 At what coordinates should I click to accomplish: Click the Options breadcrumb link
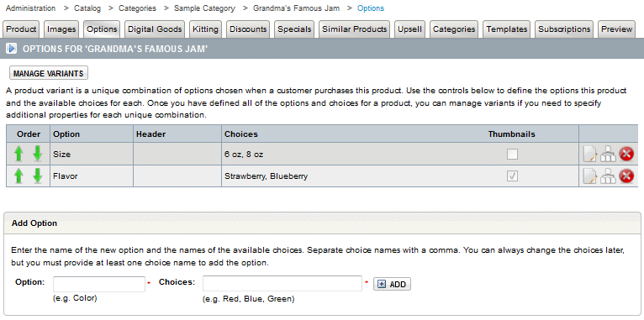[x=371, y=8]
